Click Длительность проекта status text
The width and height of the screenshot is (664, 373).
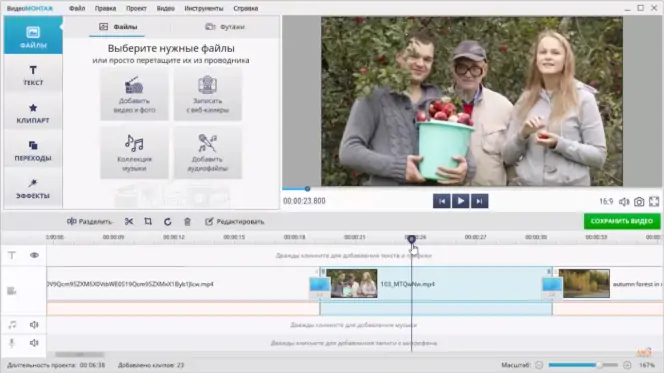coord(56,365)
